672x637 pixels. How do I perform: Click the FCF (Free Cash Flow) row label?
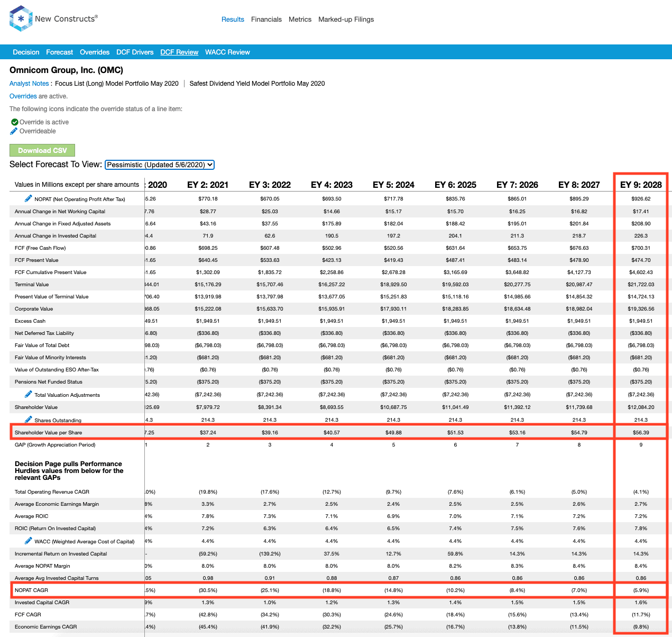click(x=40, y=248)
